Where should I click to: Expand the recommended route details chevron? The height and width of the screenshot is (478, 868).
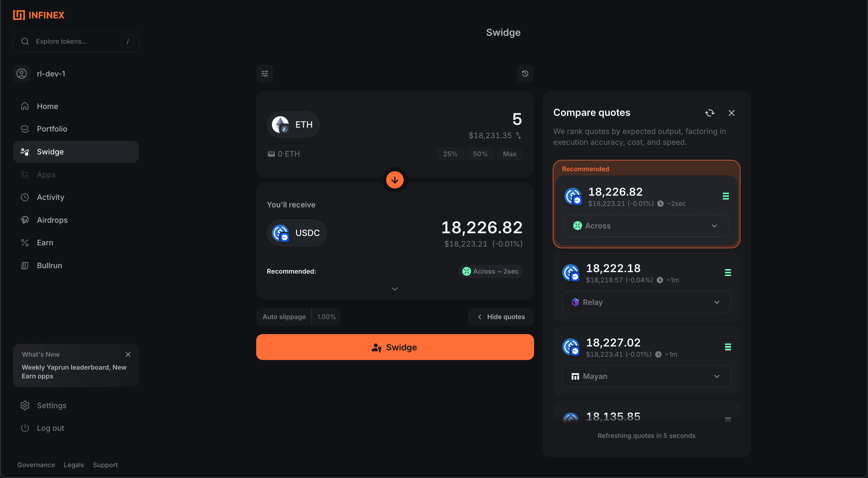point(394,289)
